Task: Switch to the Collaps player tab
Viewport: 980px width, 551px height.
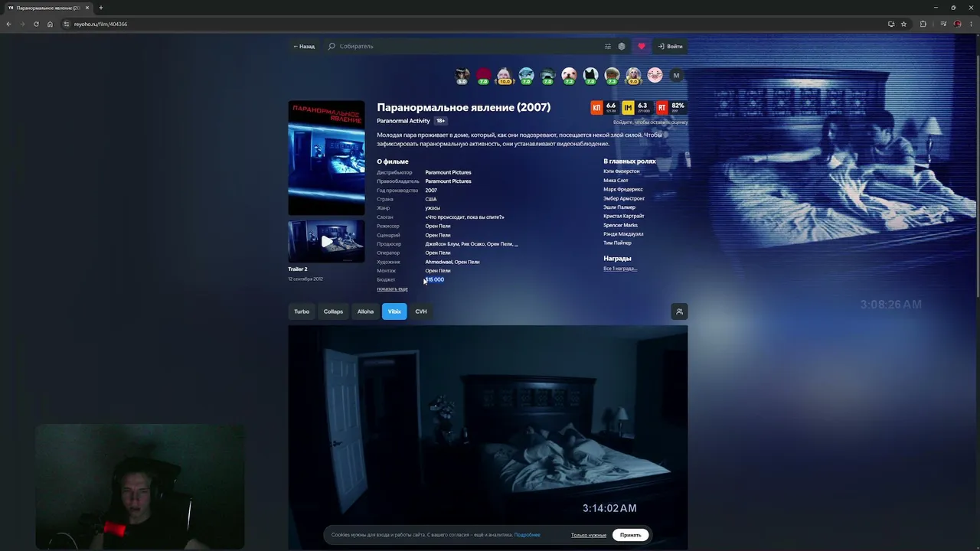Action: pyautogui.click(x=333, y=311)
